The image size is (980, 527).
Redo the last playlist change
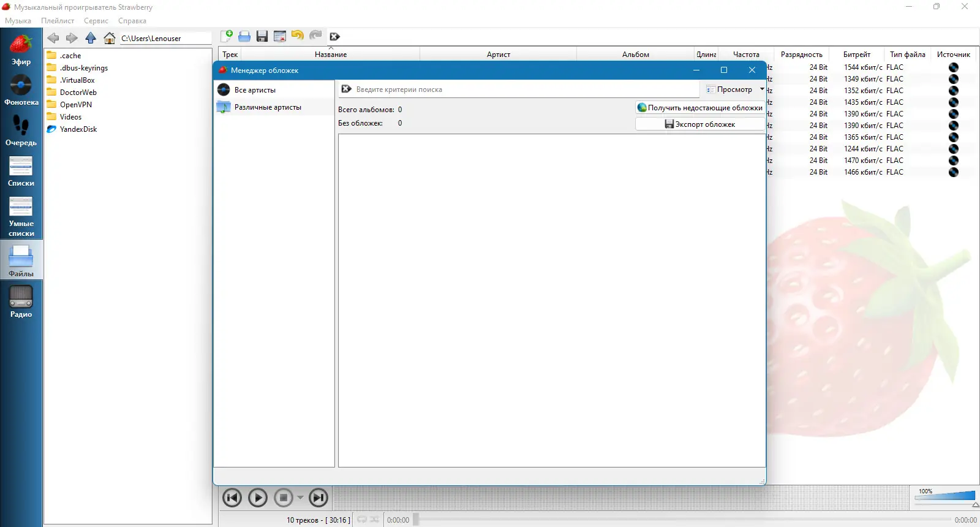pyautogui.click(x=315, y=36)
